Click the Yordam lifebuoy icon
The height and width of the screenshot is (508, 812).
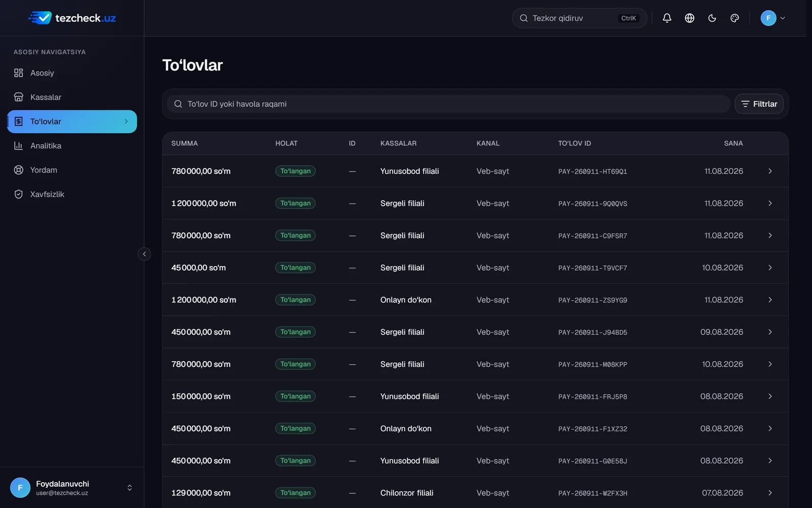pyautogui.click(x=19, y=170)
